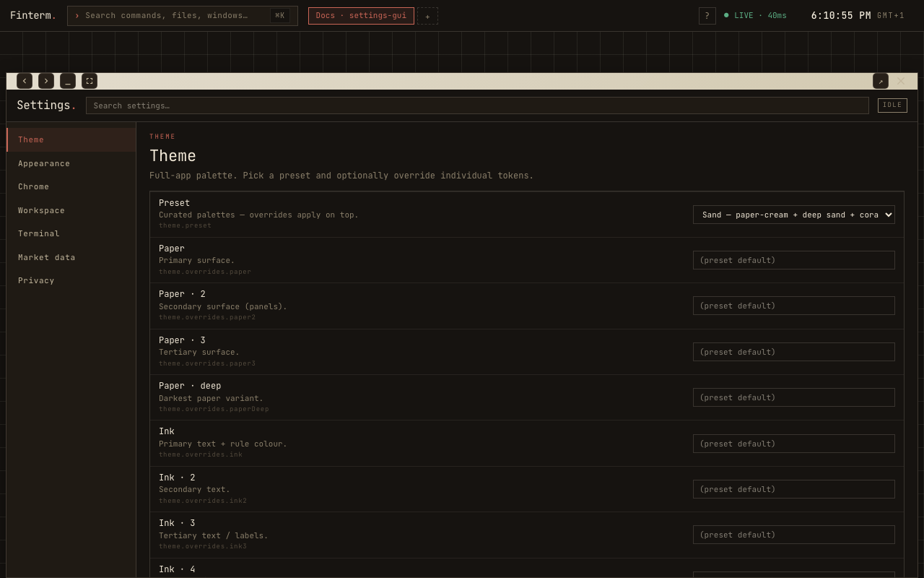The height and width of the screenshot is (578, 924).
Task: Open help with the question mark button
Action: tap(707, 16)
